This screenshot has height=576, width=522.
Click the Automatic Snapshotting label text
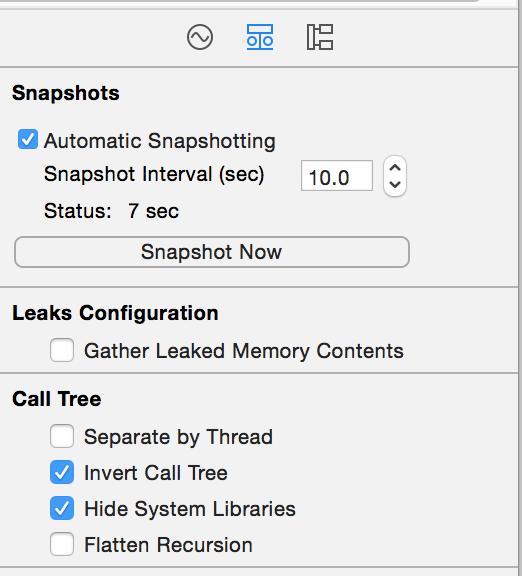coord(160,141)
